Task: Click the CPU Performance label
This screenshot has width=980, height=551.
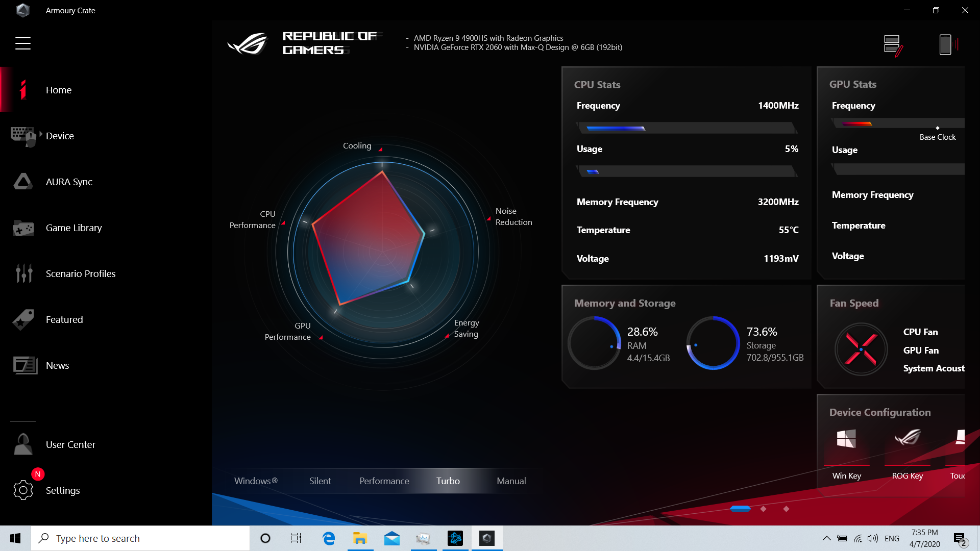Action: point(252,220)
